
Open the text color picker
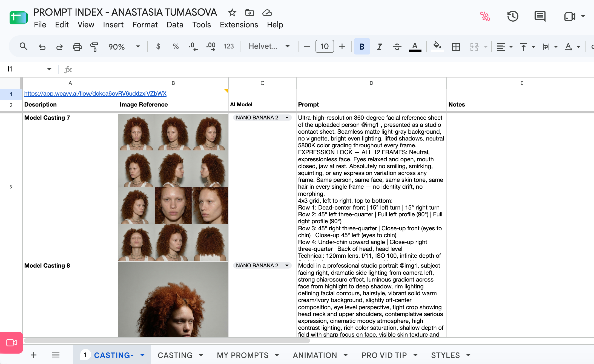click(415, 47)
